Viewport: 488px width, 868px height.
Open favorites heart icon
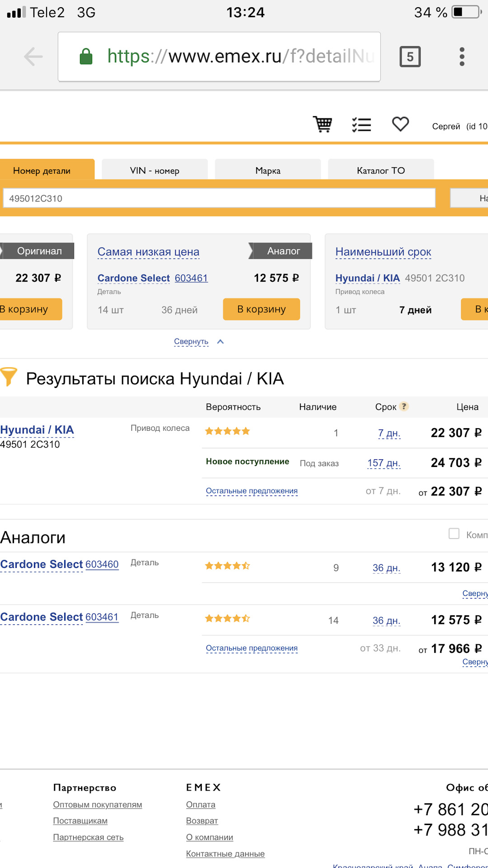point(400,124)
